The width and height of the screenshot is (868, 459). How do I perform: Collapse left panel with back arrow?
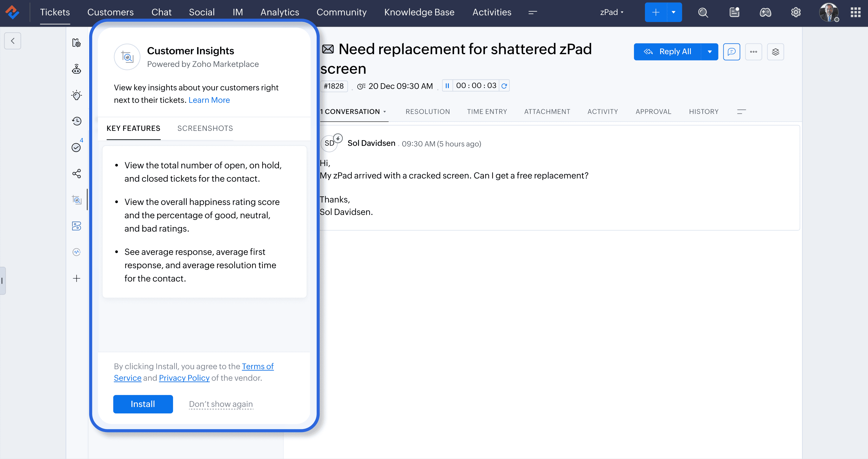click(12, 41)
